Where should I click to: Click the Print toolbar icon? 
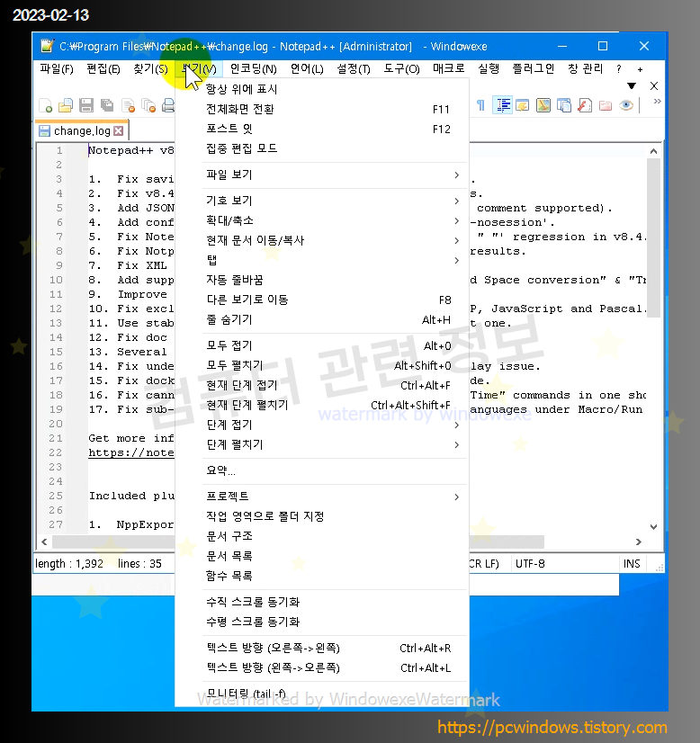168,105
